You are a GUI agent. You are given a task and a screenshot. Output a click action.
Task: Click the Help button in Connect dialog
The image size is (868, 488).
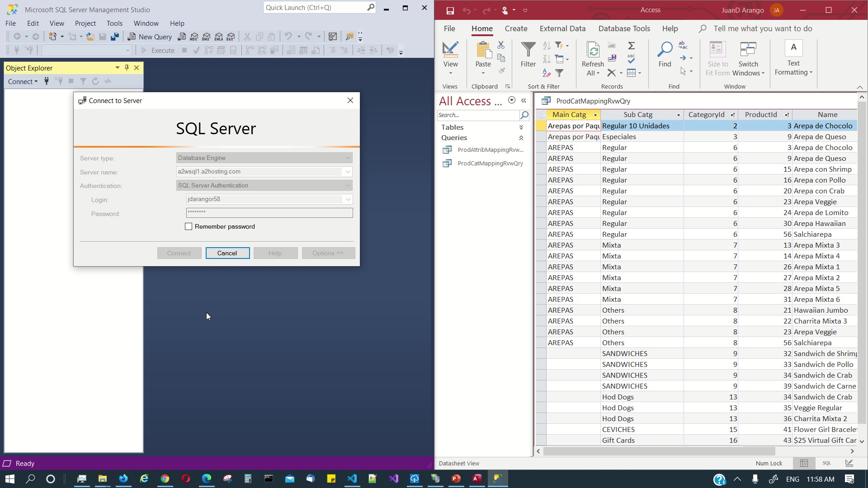(x=275, y=253)
